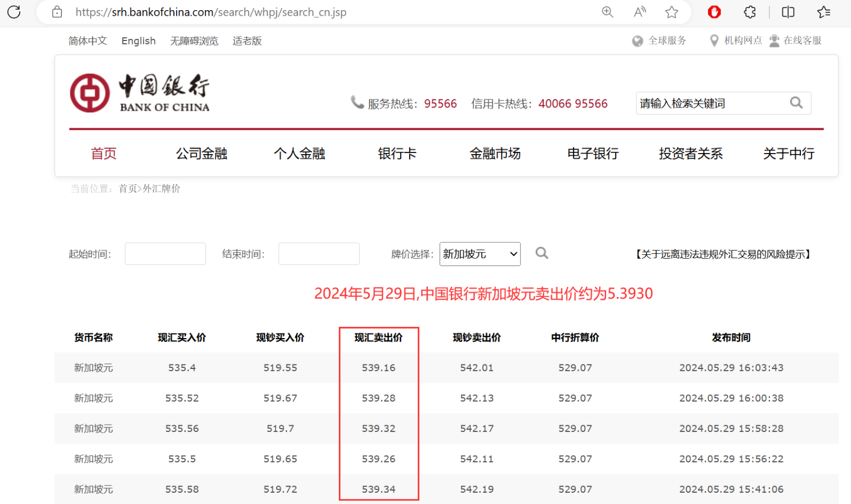Open the 新加坡元 currency dropdown

pos(480,254)
